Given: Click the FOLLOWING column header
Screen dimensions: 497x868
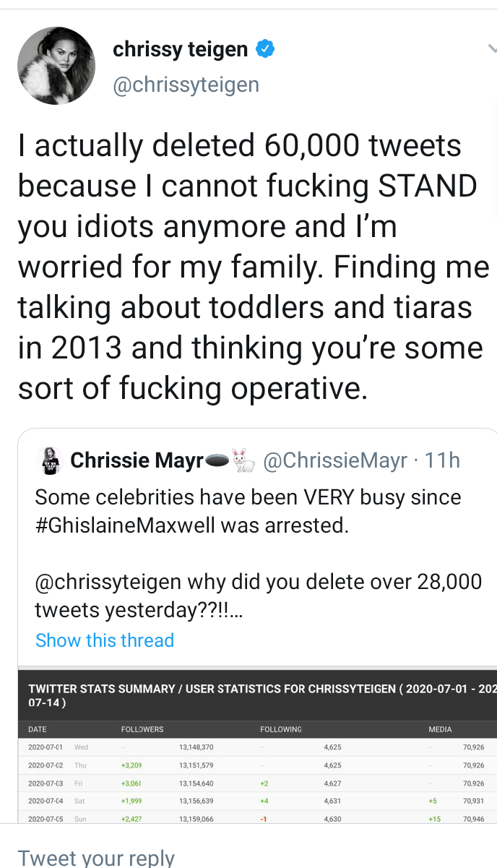Looking at the screenshot, I should point(281,729).
